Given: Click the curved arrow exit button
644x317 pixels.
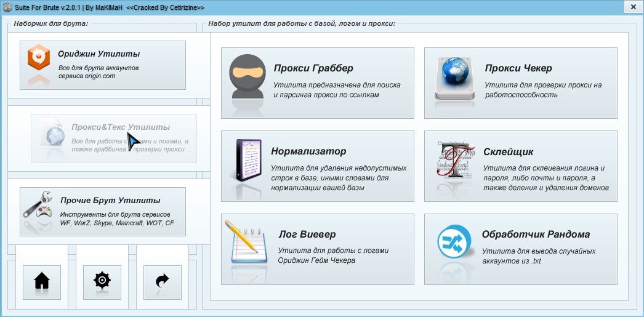Looking at the screenshot, I should click(163, 282).
